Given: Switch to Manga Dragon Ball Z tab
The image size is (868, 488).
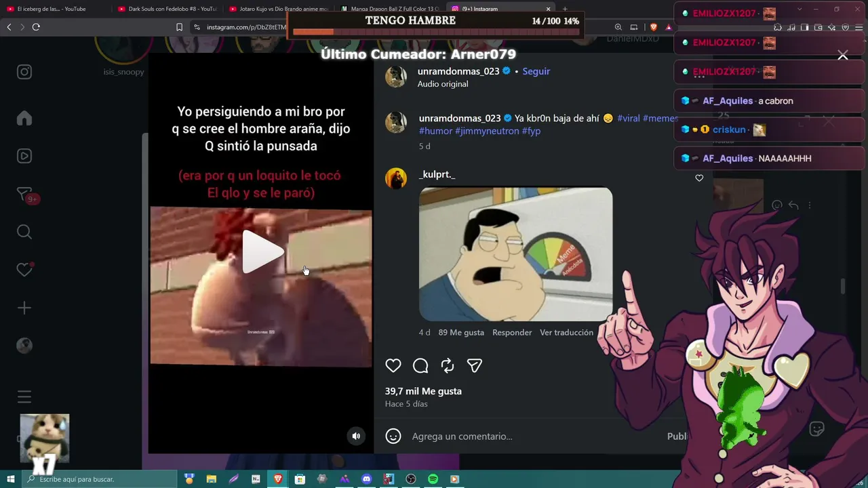Looking at the screenshot, I should tap(390, 9).
